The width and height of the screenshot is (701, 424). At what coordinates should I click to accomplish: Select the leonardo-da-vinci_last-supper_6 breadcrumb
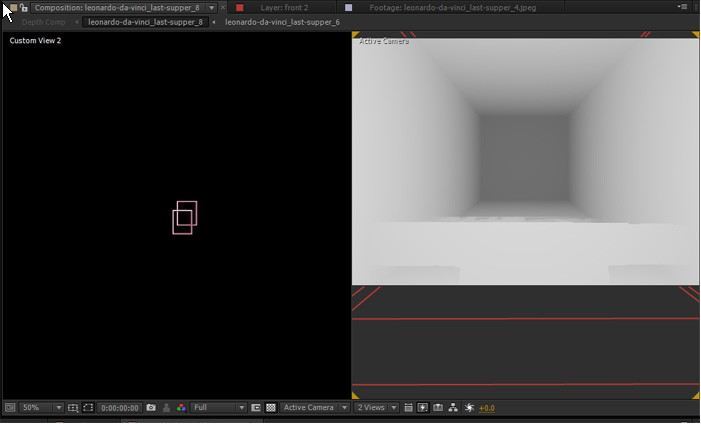tap(282, 22)
